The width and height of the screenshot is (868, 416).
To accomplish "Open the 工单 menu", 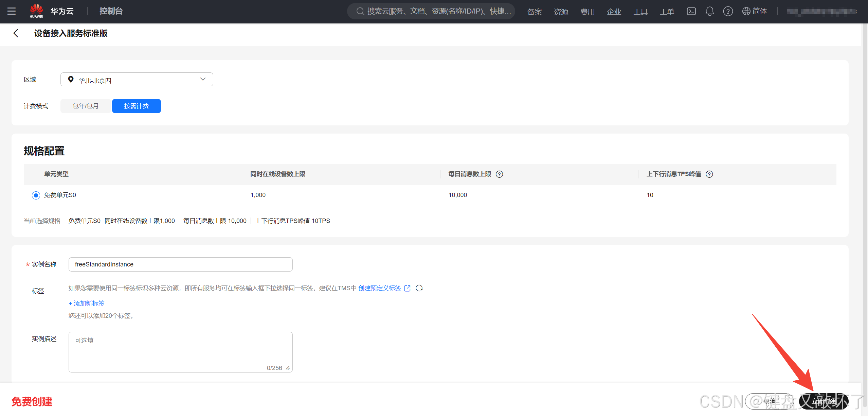I will click(667, 12).
